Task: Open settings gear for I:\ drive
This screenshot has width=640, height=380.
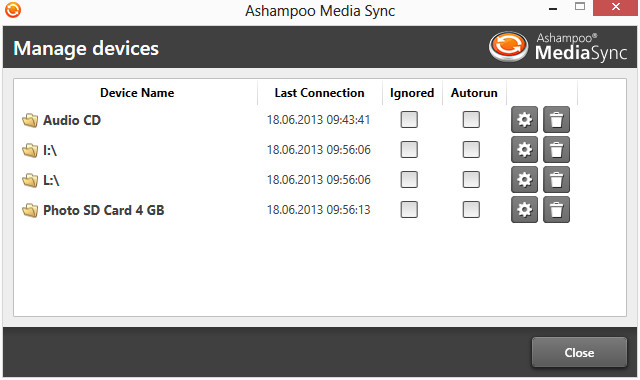Action: click(524, 150)
